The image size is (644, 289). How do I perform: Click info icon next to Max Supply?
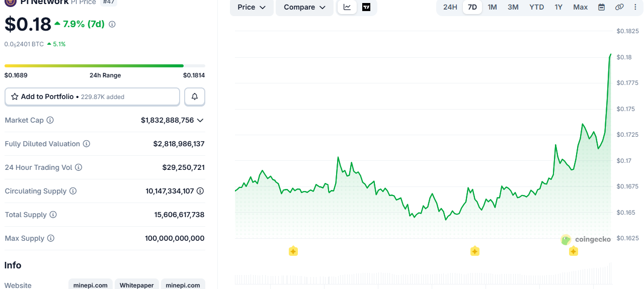coord(51,238)
